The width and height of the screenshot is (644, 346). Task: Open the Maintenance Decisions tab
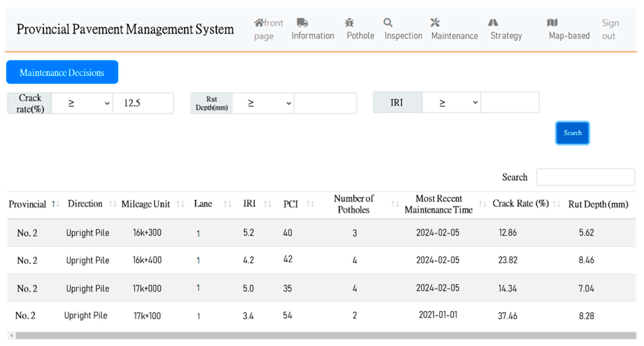pos(62,72)
